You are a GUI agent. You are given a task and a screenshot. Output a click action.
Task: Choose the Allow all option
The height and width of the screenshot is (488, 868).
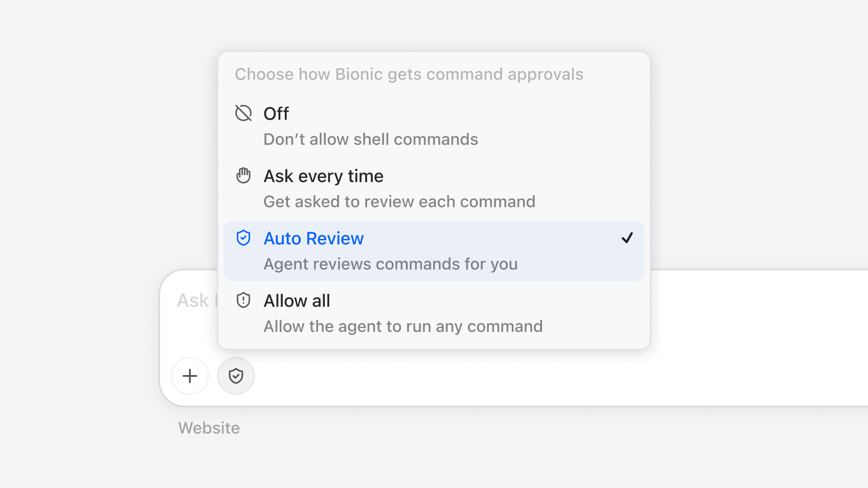point(434,314)
